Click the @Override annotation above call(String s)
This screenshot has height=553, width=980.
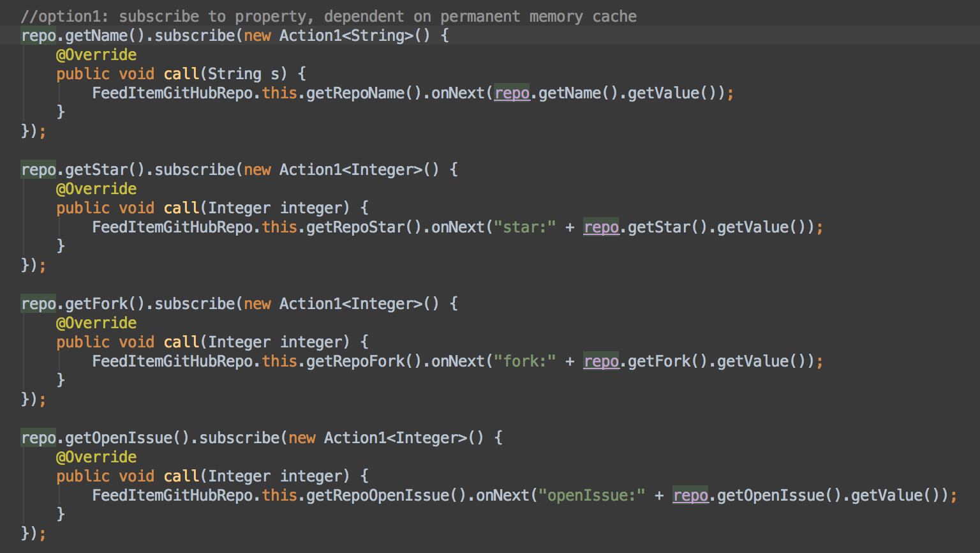[x=96, y=55]
